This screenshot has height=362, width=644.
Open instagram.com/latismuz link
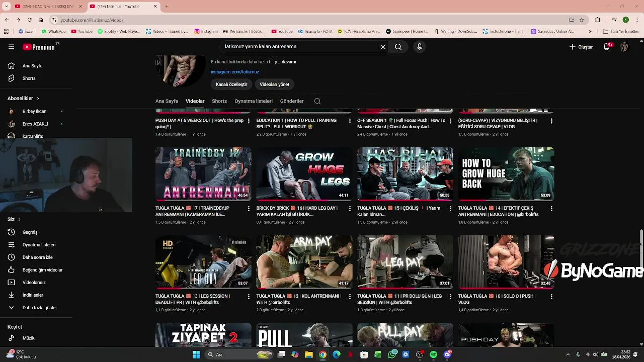234,72
